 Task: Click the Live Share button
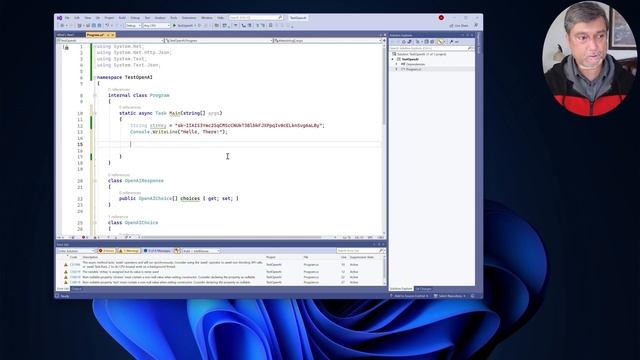(459, 25)
